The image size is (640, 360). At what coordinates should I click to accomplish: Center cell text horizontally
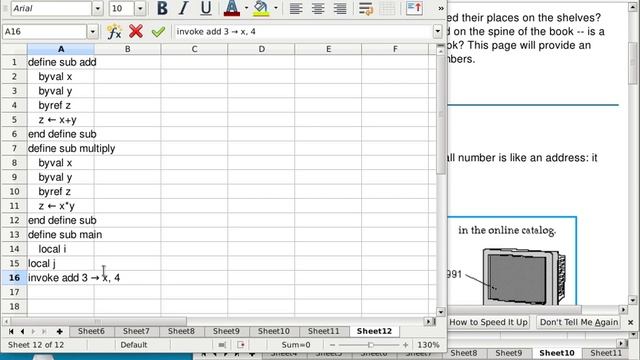tap(318, 8)
